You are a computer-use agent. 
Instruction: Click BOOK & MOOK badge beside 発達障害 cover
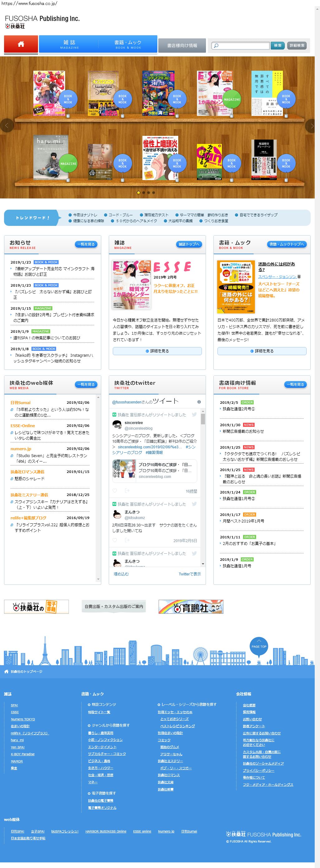(x=286, y=164)
